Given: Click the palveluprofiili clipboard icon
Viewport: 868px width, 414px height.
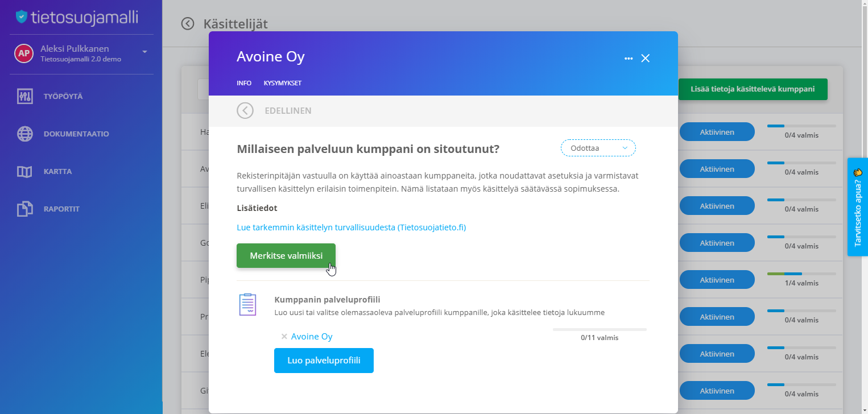Looking at the screenshot, I should click(x=247, y=305).
